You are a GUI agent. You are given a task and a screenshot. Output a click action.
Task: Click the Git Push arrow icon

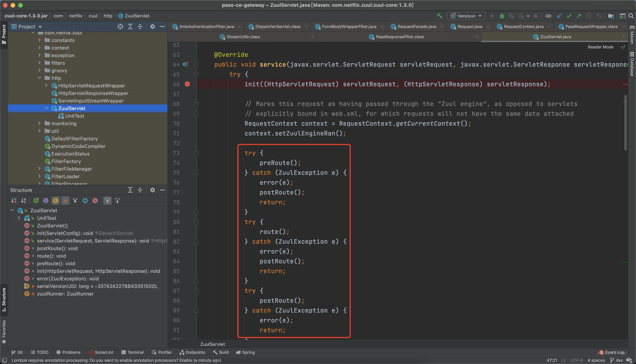(579, 16)
